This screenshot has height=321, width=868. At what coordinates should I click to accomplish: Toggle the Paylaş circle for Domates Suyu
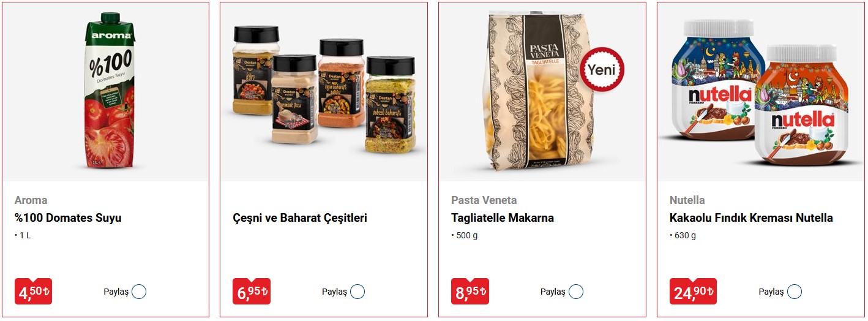pos(139,292)
